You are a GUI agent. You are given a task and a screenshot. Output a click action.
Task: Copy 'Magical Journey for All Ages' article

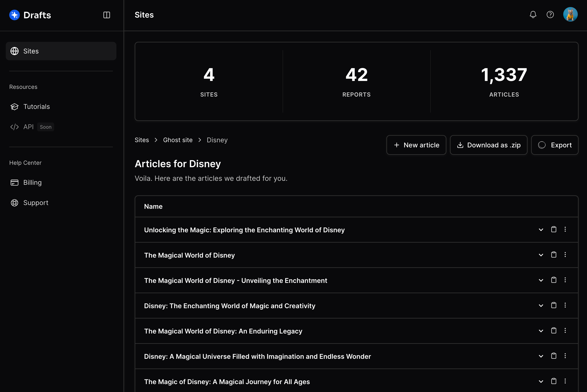[554, 381]
